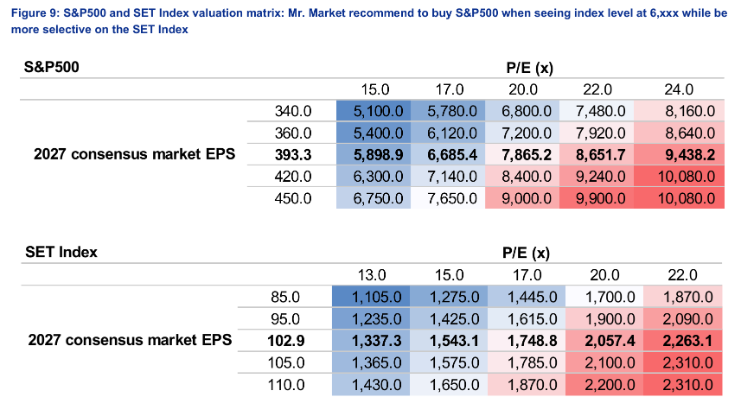Select the 2,057.4 cell in SET table
Image resolution: width=739 pixels, height=412 pixels.
[605, 340]
